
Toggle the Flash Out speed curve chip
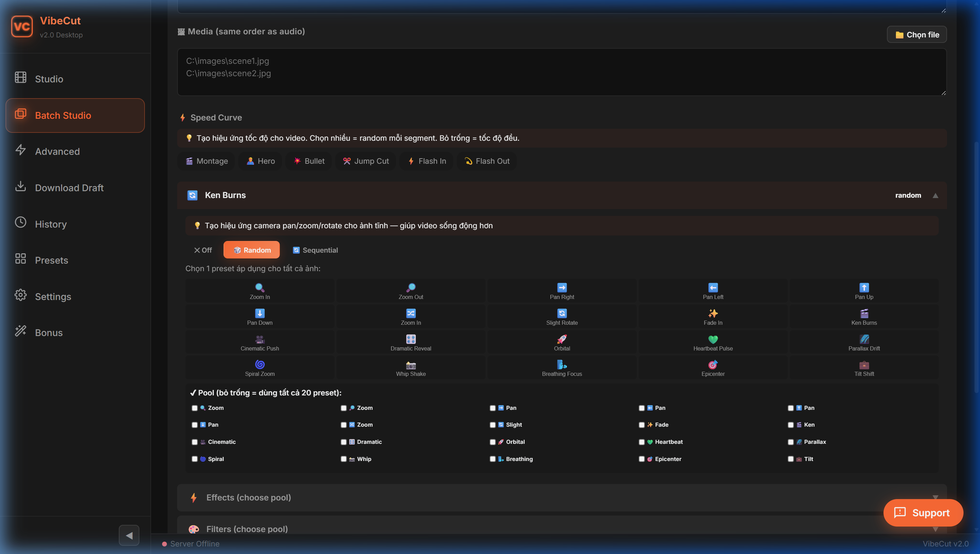pos(487,161)
